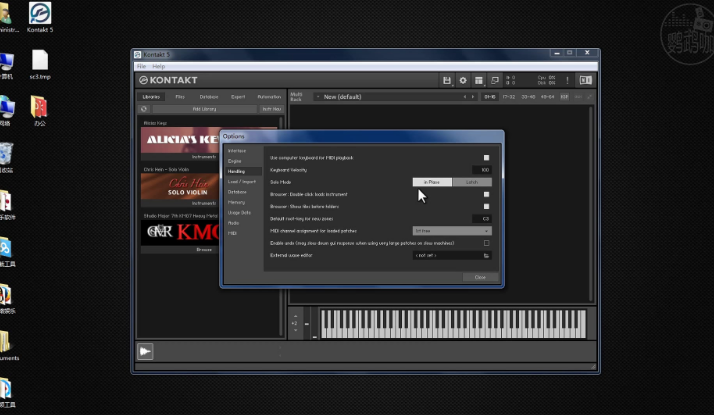This screenshot has height=415, width=714.
Task: Enable the undo checkbox
Action: tap(486, 243)
